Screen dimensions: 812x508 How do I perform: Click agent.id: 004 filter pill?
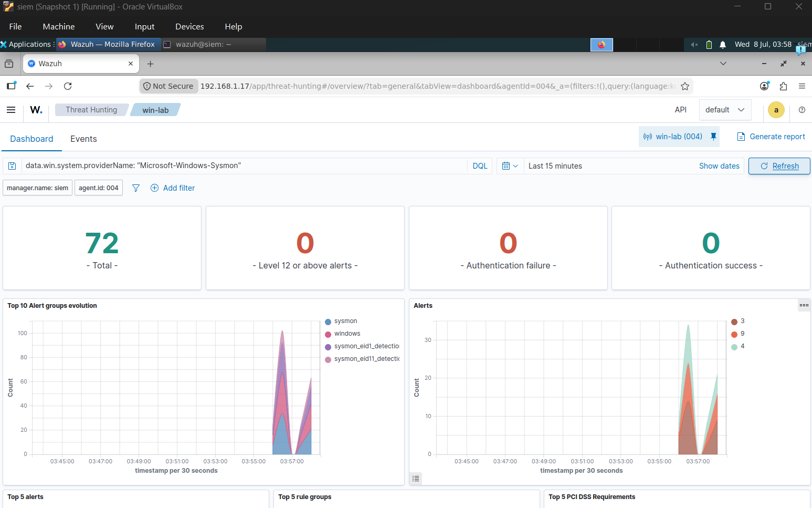pos(99,188)
